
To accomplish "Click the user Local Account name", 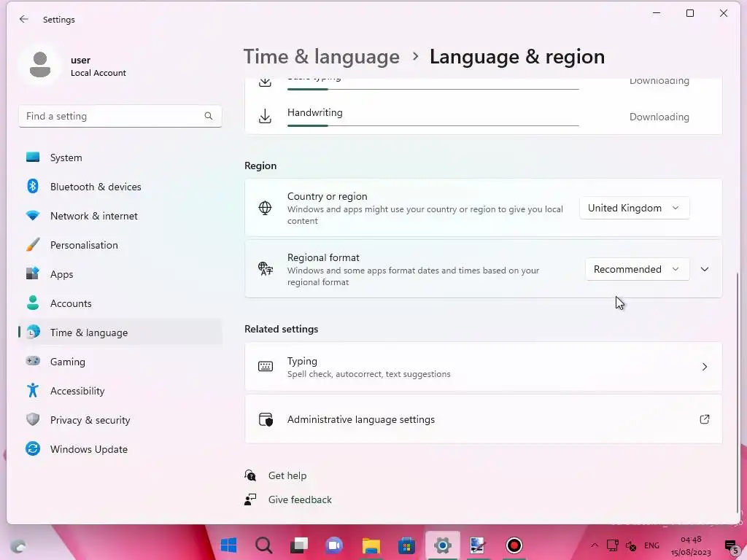I will [x=98, y=66].
